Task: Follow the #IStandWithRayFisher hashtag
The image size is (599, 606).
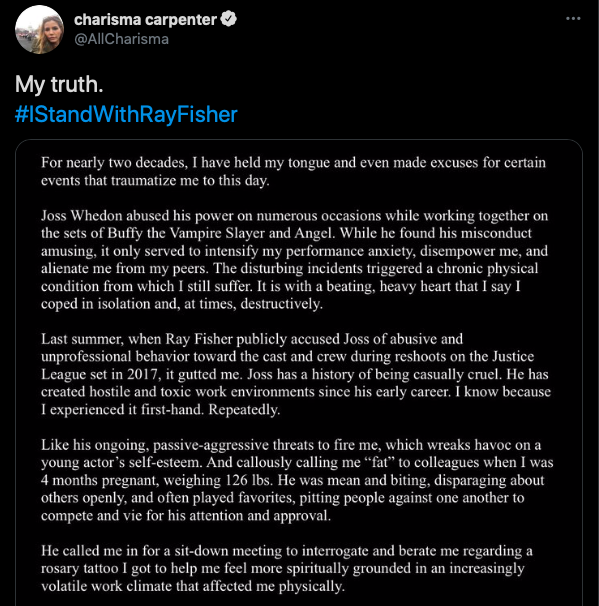Action: (126, 114)
